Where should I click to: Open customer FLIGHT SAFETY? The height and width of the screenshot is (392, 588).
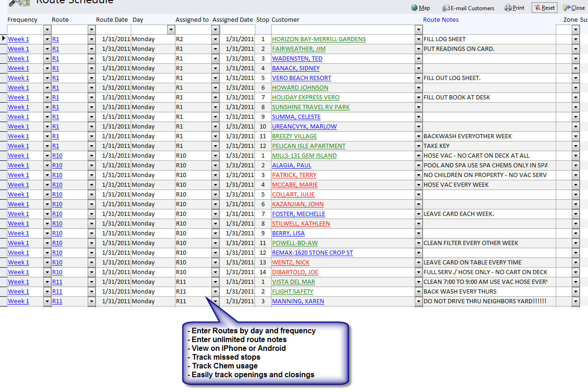(292, 292)
